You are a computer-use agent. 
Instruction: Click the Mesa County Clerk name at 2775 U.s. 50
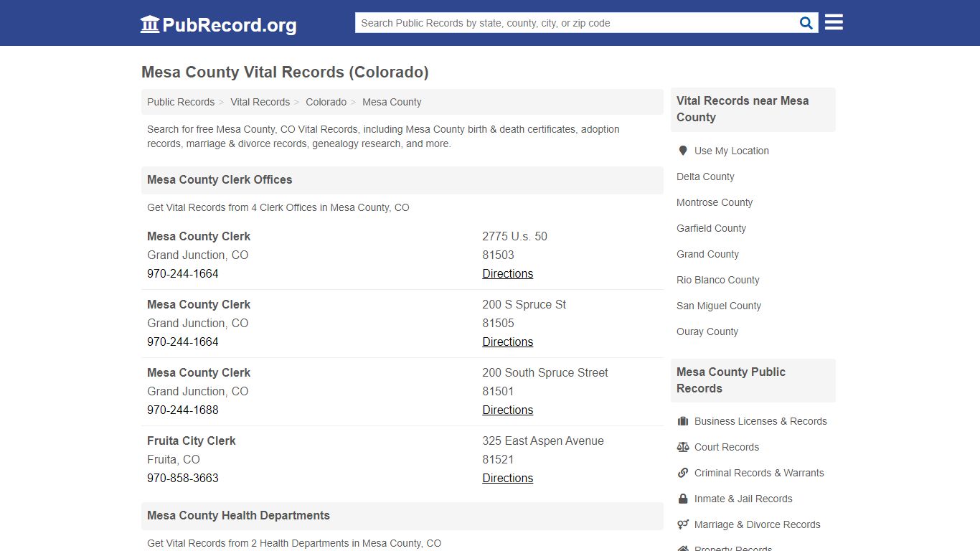[x=199, y=236]
